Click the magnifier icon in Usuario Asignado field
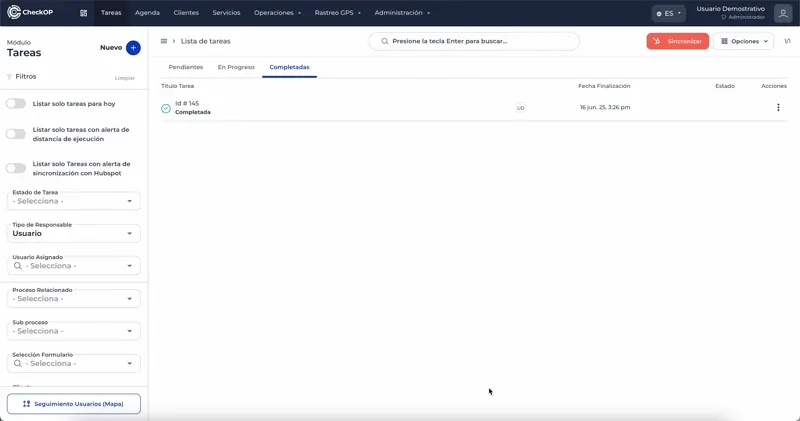The height and width of the screenshot is (421, 800). click(18, 266)
